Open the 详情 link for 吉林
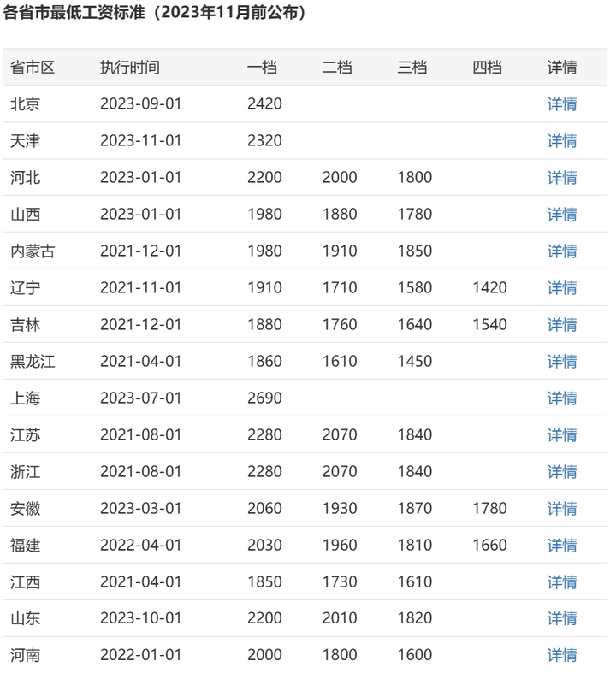616x673 pixels. (x=561, y=324)
